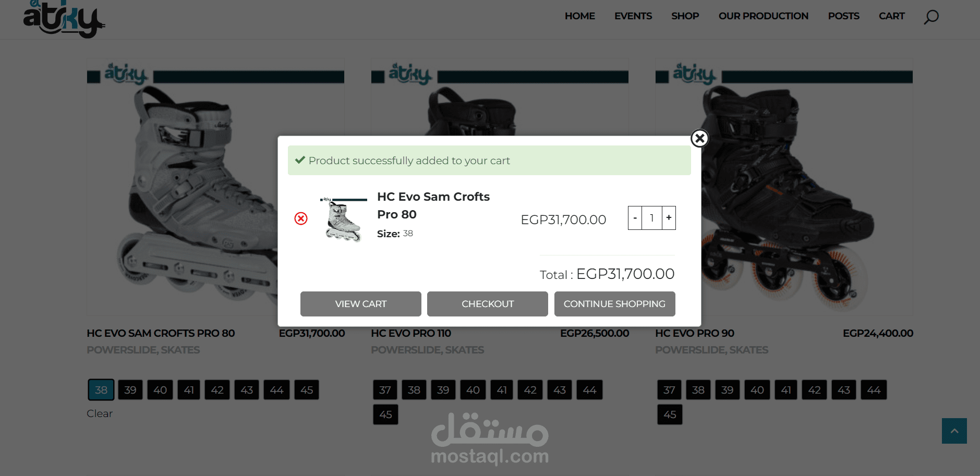Viewport: 980px width, 476px height.
Task: Deselect the highlighted size 38 swatch
Action: point(101,390)
